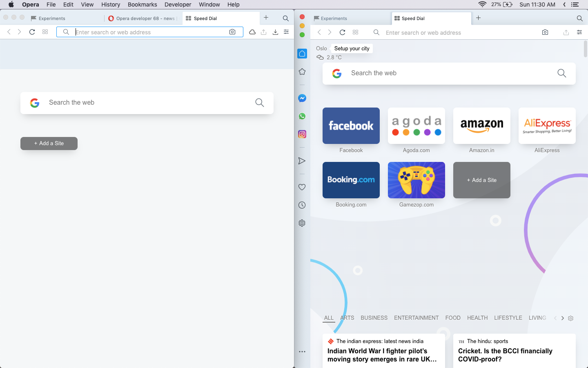Open the Agoda.com speed dial tile
Screen dimensions: 588x368
416,126
